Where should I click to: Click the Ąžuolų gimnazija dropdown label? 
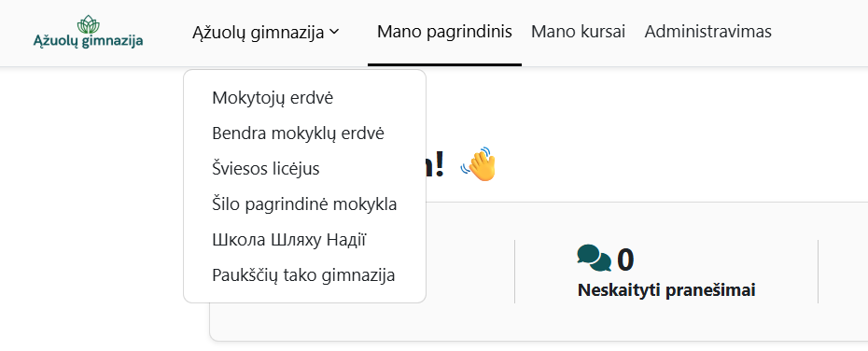[258, 33]
